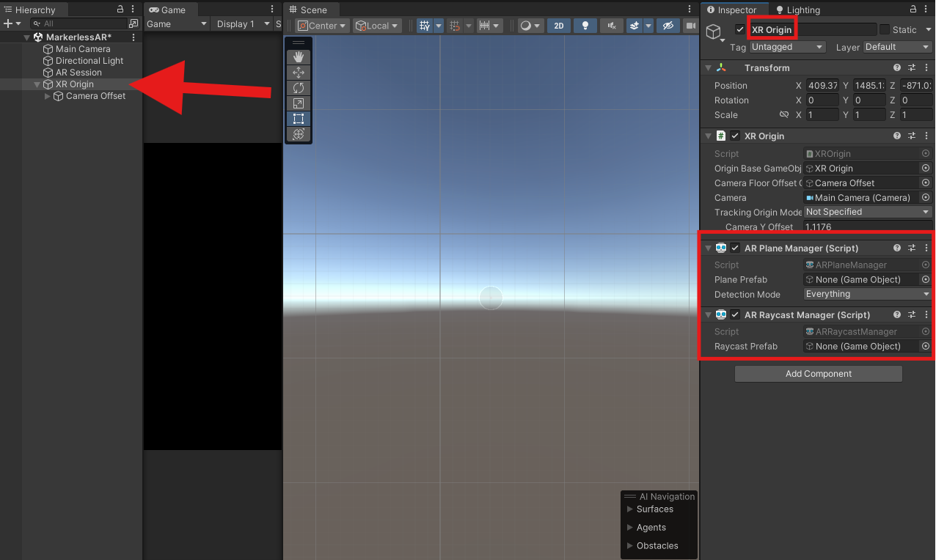
Task: Pick object for Raycast Prefab field
Action: (926, 346)
